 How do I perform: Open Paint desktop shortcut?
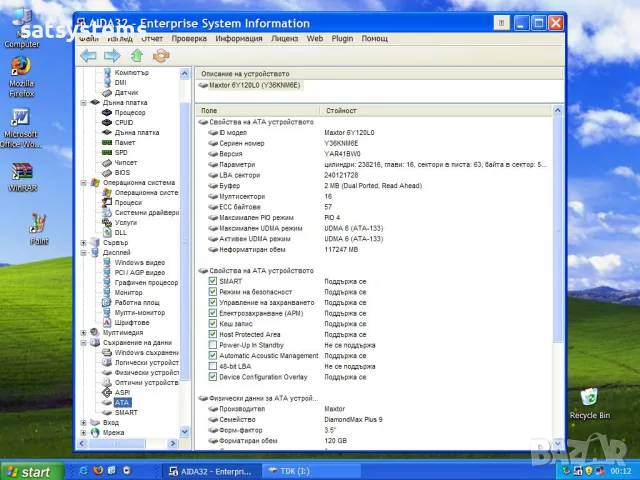pyautogui.click(x=39, y=229)
